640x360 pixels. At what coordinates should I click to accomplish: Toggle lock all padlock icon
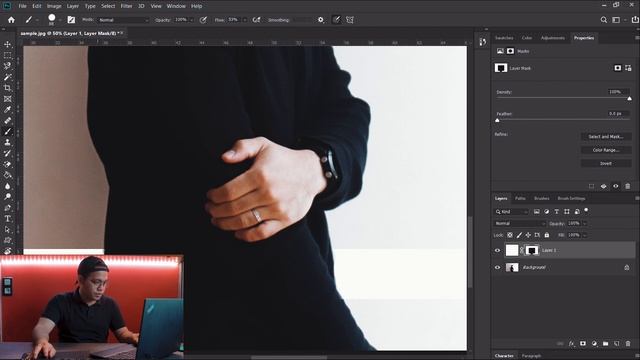(547, 235)
